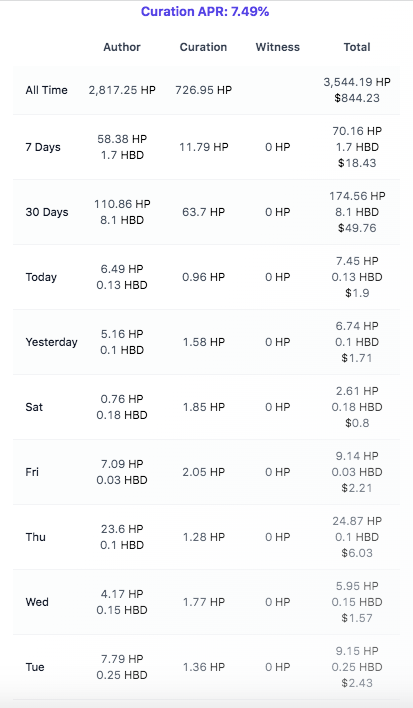Click the 30 Days total $49.76 value
This screenshot has width=413, height=708.
pos(357,228)
